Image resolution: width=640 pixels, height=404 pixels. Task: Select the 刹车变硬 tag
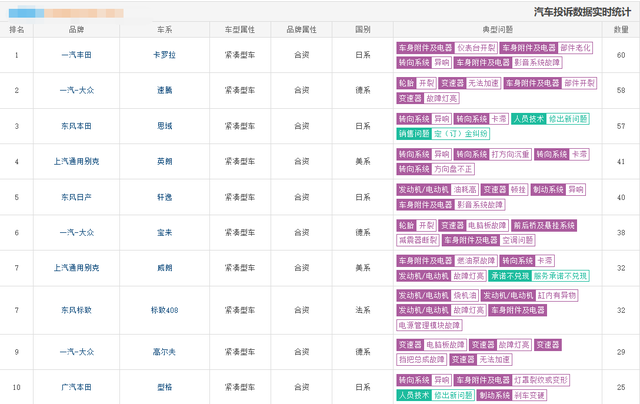coord(529,395)
